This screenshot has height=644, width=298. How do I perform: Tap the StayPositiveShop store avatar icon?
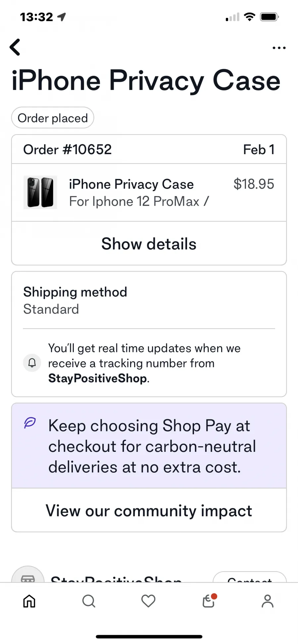point(28,575)
